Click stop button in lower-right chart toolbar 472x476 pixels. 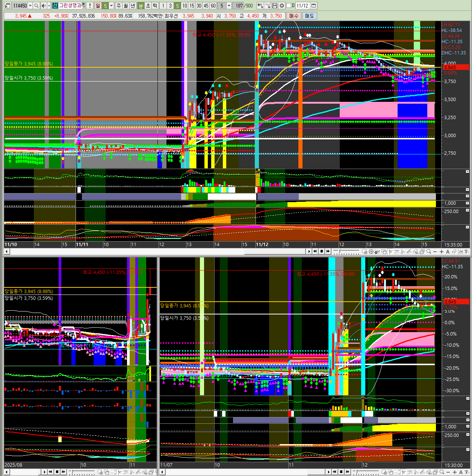[x=341, y=472]
